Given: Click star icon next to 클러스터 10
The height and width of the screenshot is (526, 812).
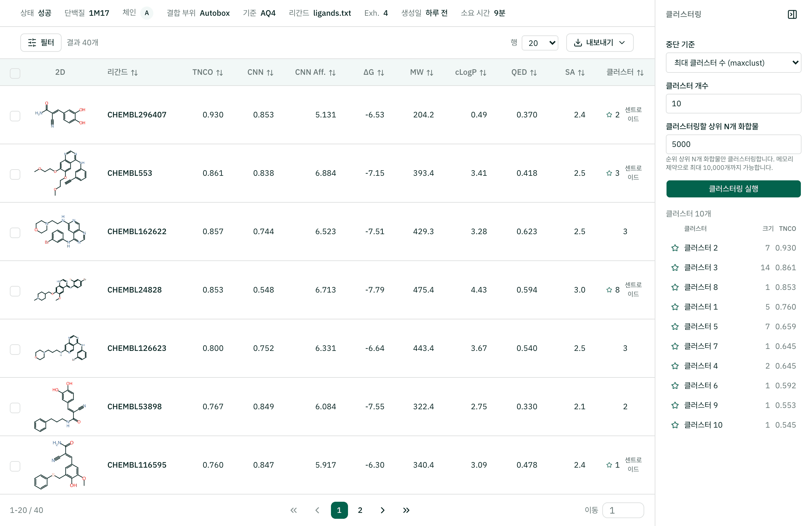Looking at the screenshot, I should point(674,425).
